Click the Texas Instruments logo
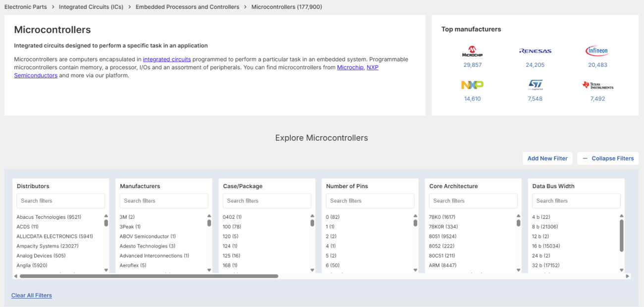Screen dimensions: 644x307 coord(597,85)
